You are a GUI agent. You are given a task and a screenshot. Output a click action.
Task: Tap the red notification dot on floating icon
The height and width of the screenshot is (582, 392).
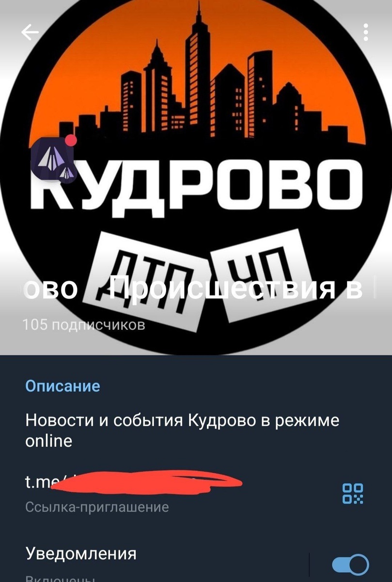click(x=71, y=141)
